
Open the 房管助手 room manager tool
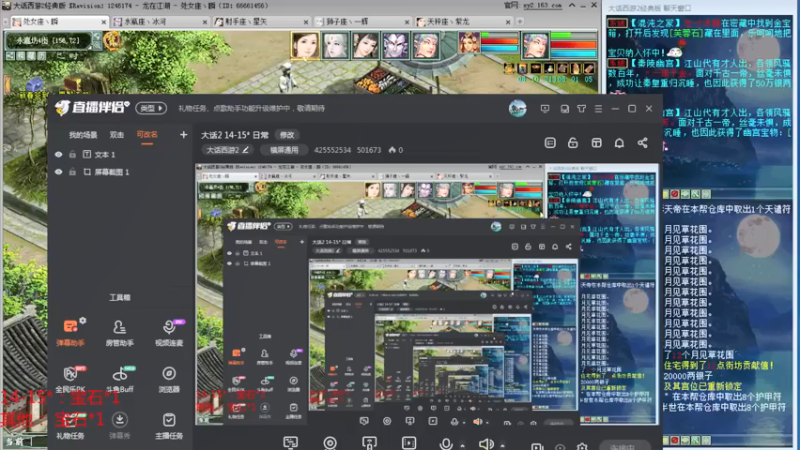point(119,332)
